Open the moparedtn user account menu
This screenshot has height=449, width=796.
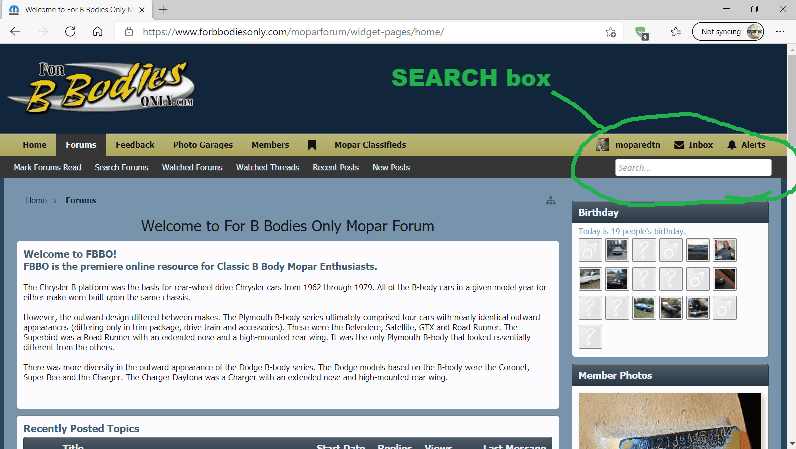pyautogui.click(x=629, y=145)
